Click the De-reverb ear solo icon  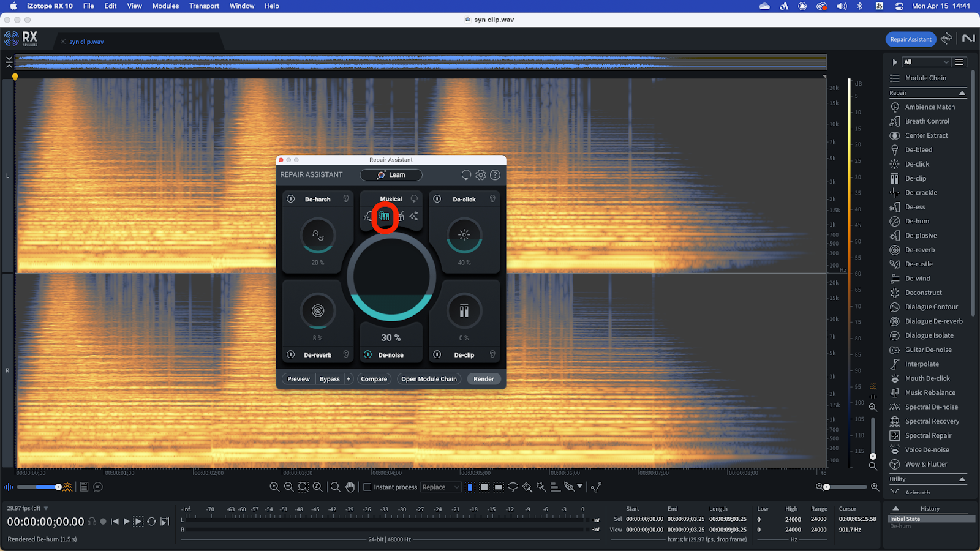click(x=346, y=354)
